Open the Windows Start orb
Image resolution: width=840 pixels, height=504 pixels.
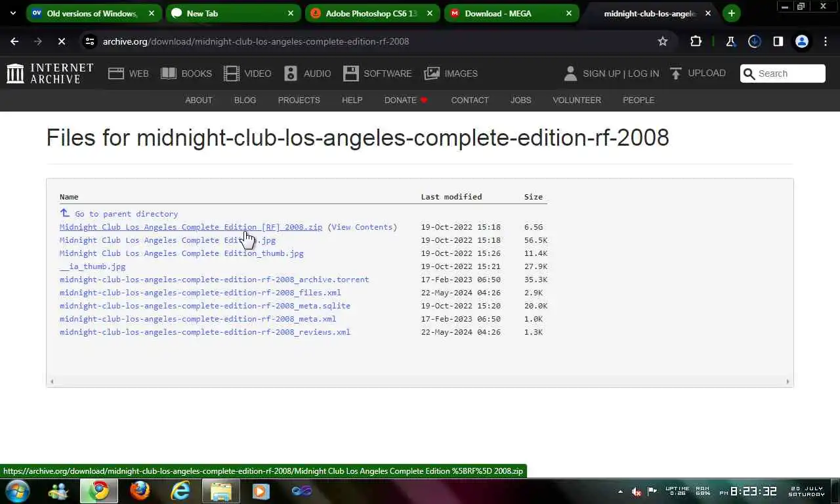pos(17,491)
